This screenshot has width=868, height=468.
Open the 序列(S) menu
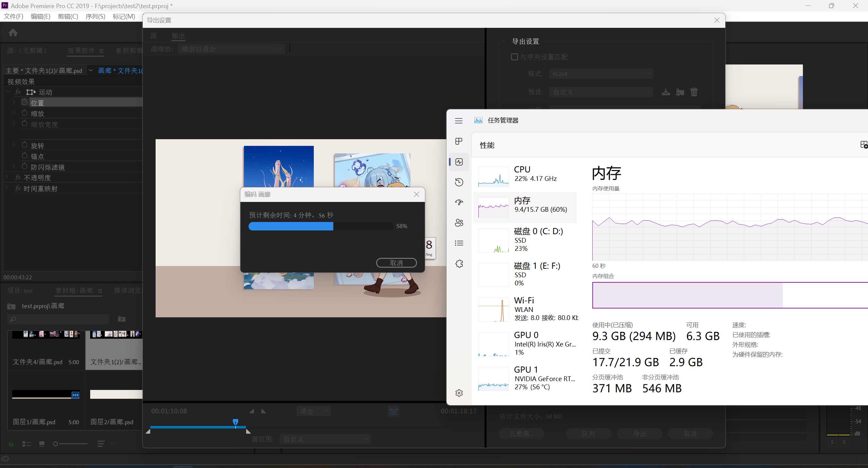[x=95, y=16]
